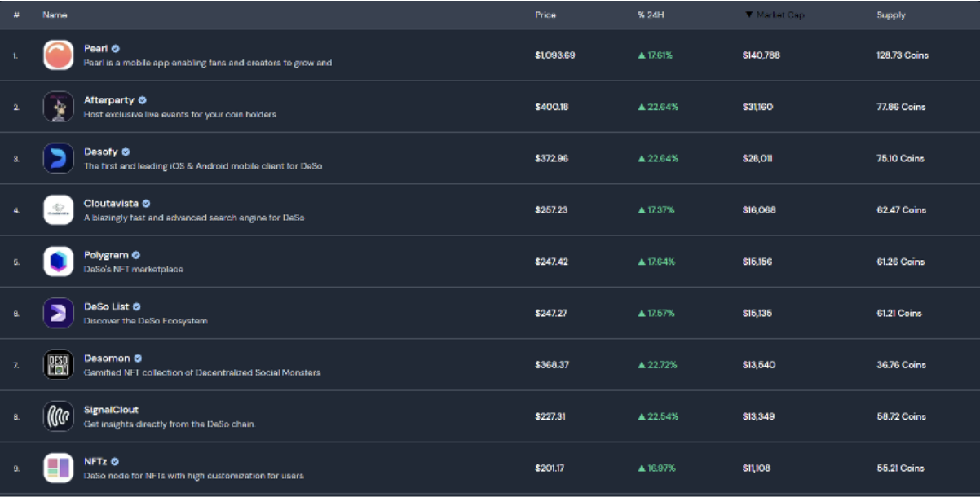Open the NFTz colorful grid logo
This screenshot has height=497, width=980.
click(58, 468)
